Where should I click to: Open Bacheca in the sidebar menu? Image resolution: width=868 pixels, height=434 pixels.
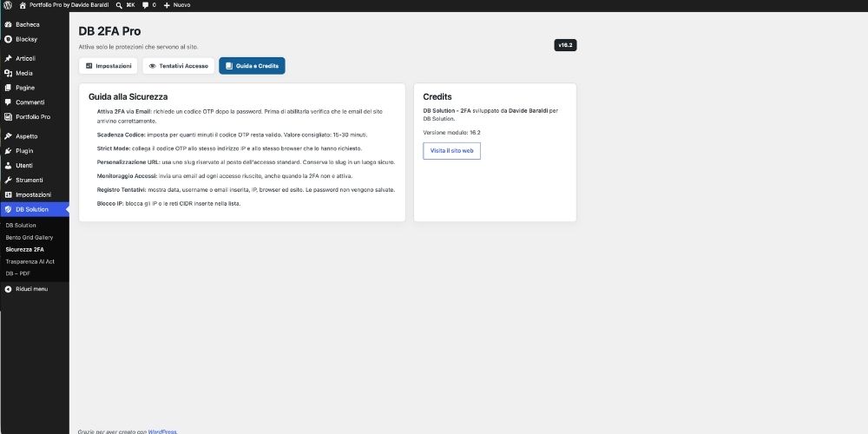[35, 25]
